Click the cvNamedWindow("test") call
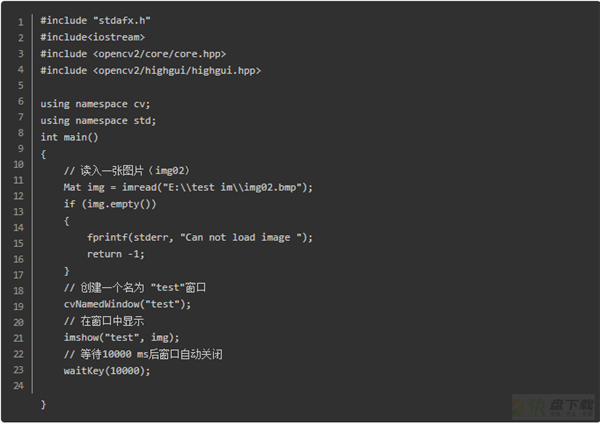The height and width of the screenshot is (425, 600). [127, 304]
